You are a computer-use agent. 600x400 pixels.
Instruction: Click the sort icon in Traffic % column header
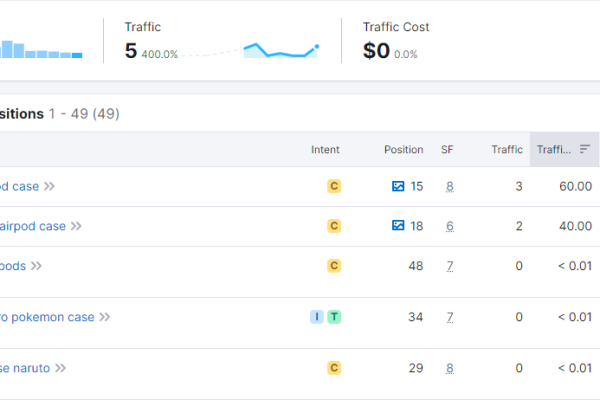pyautogui.click(x=585, y=149)
